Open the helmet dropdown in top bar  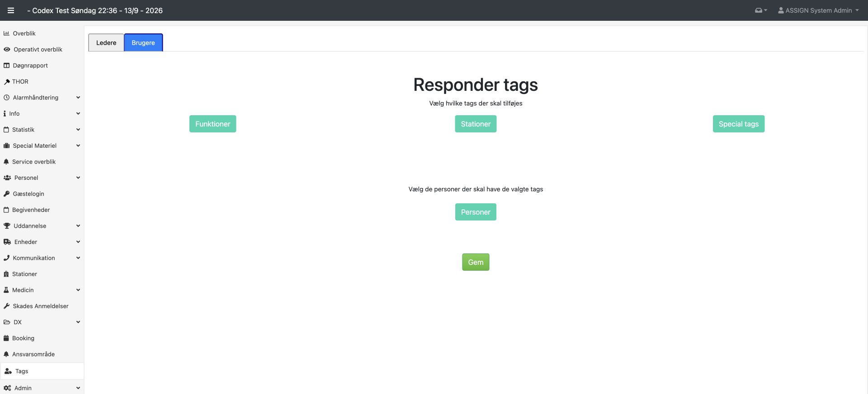click(761, 10)
